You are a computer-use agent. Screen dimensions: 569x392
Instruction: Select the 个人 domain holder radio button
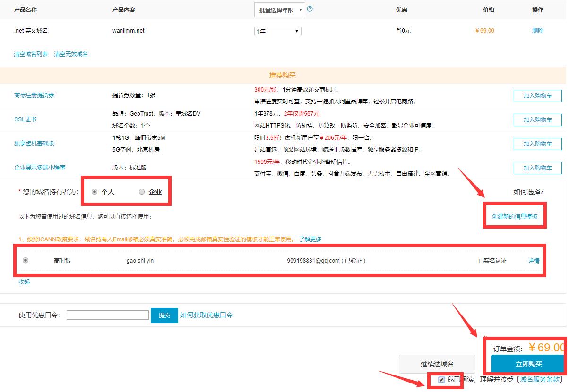pyautogui.click(x=94, y=191)
